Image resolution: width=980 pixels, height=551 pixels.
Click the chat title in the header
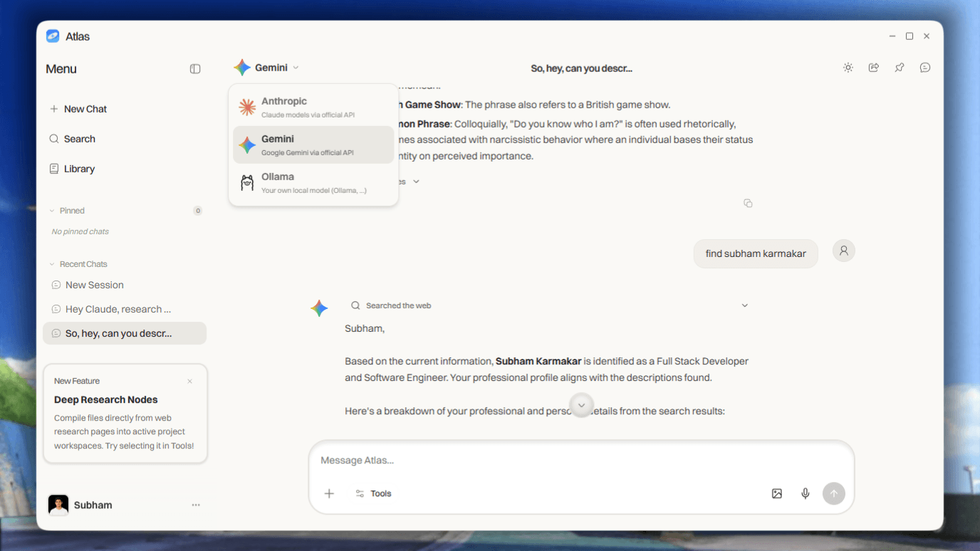[x=581, y=68]
